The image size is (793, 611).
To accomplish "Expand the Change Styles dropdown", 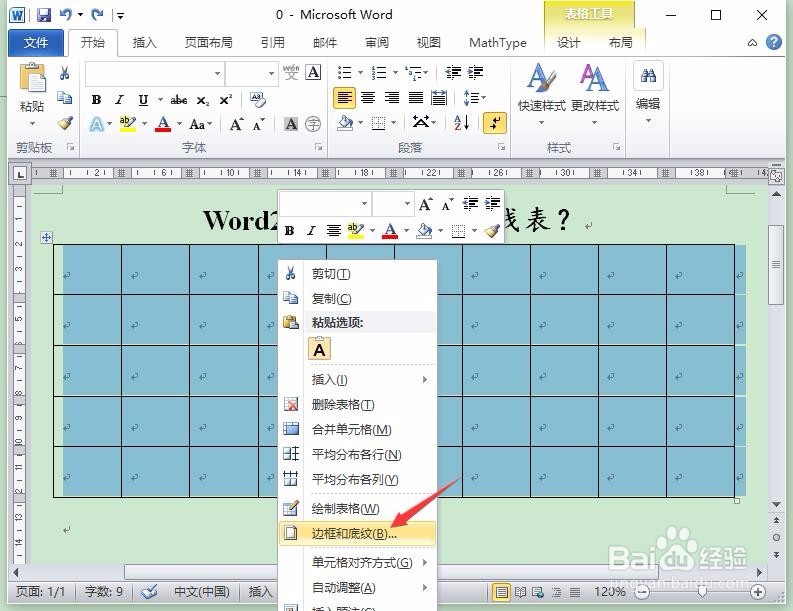I will pos(594,122).
